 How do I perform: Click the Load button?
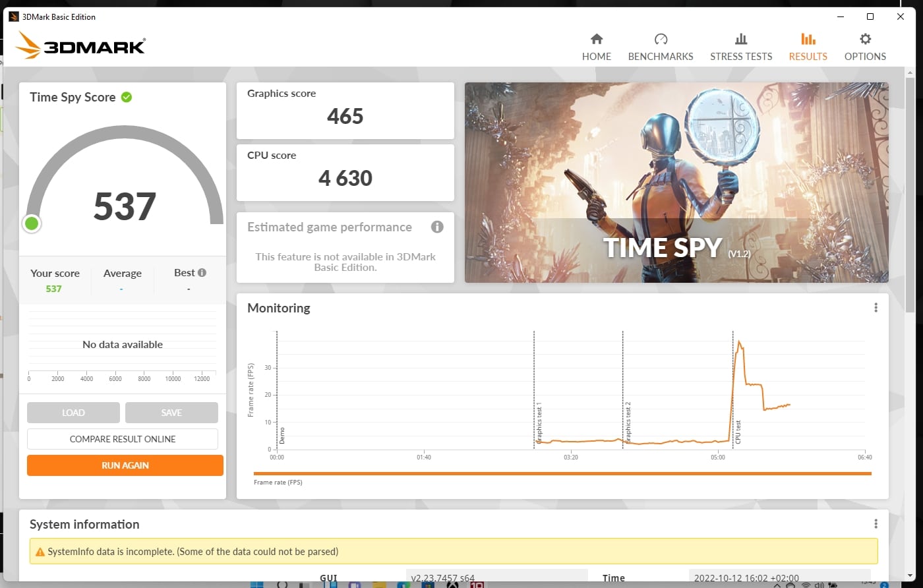tap(73, 413)
